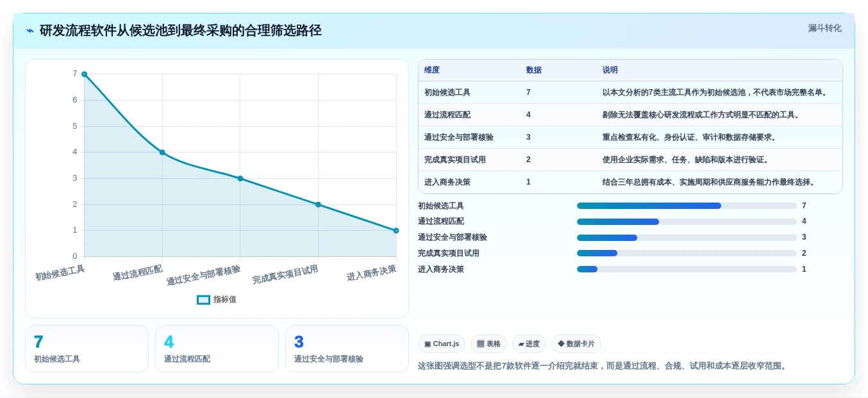This screenshot has height=398, width=868.
Task: Click the 说明 column header
Action: pyautogui.click(x=610, y=70)
